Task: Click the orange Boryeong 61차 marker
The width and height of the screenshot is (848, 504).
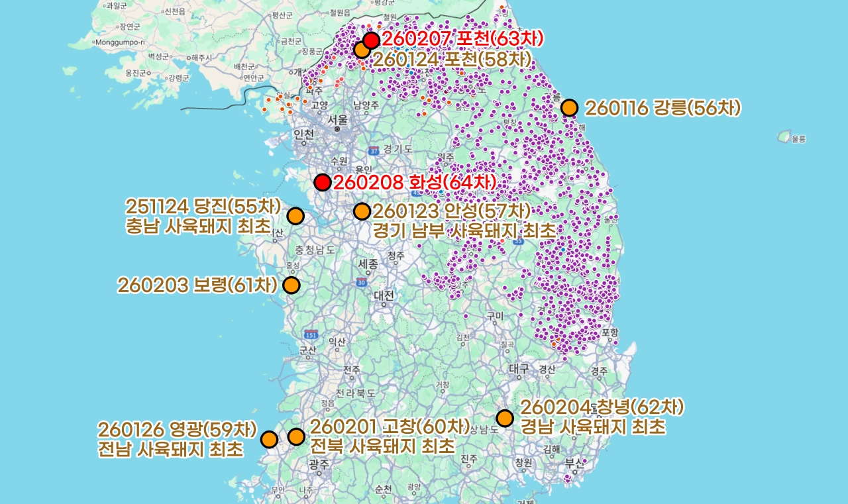Action: 291,285
